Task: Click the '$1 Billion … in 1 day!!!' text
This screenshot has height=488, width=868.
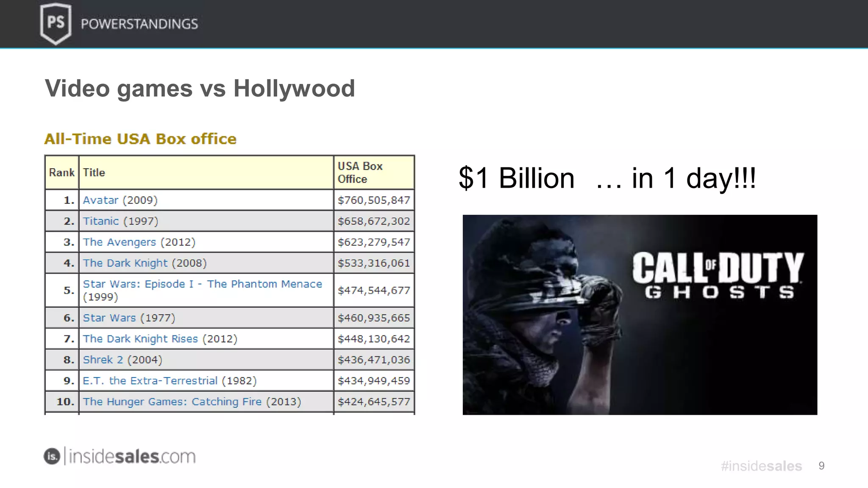Action: pos(607,178)
